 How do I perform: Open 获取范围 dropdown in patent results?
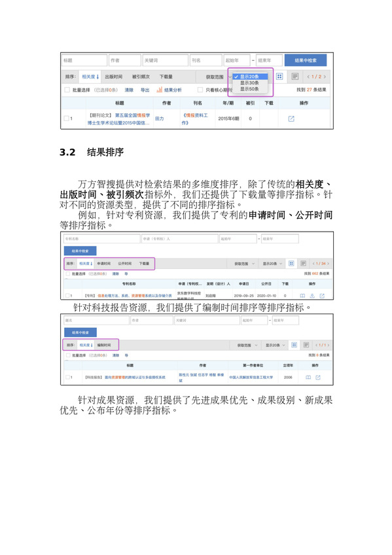(245, 263)
